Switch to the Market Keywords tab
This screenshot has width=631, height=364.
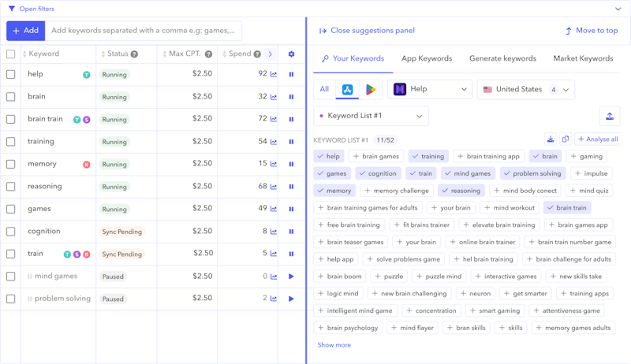[x=583, y=58]
